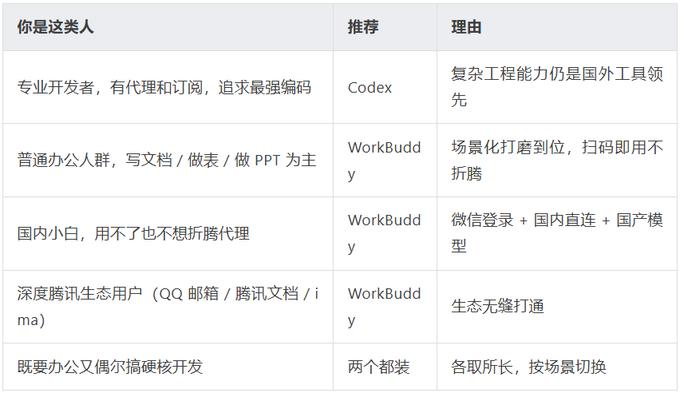This screenshot has width=680, height=393.
Task: Click WorkBuddy in the 普通办公人群 row
Action: pos(385,160)
